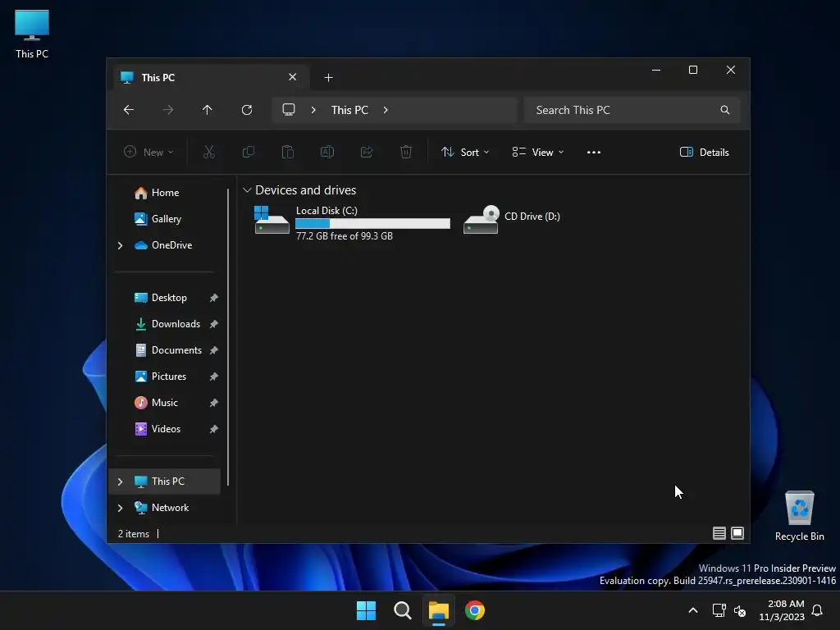Image resolution: width=840 pixels, height=630 pixels.
Task: Go up one folder level
Action: point(208,110)
